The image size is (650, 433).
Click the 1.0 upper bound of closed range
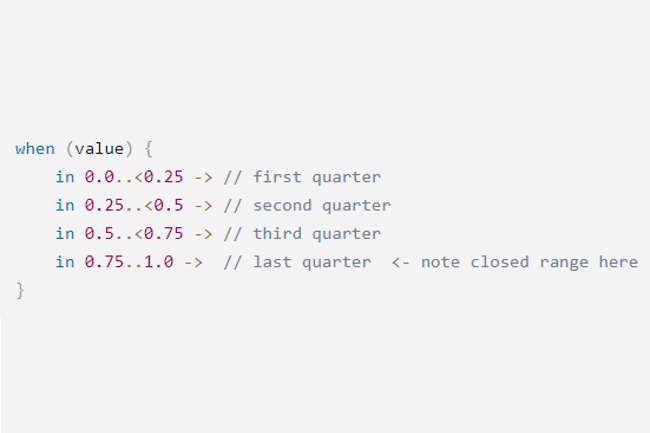click(159, 262)
